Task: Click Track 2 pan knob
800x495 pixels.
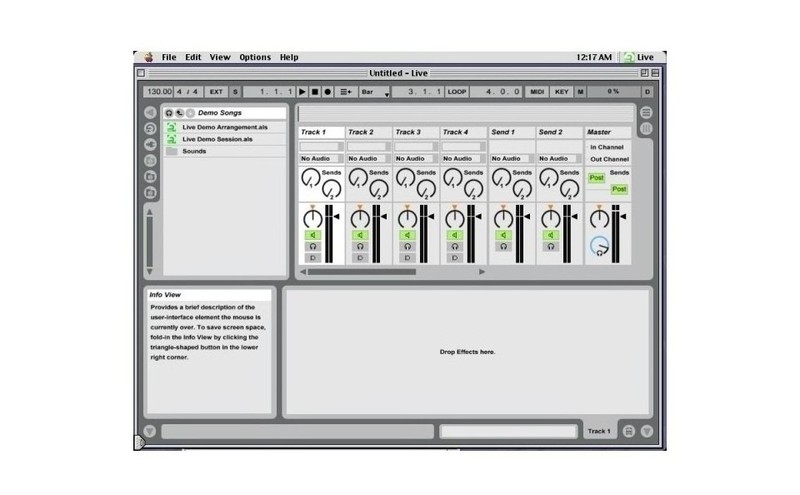Action: [360, 218]
